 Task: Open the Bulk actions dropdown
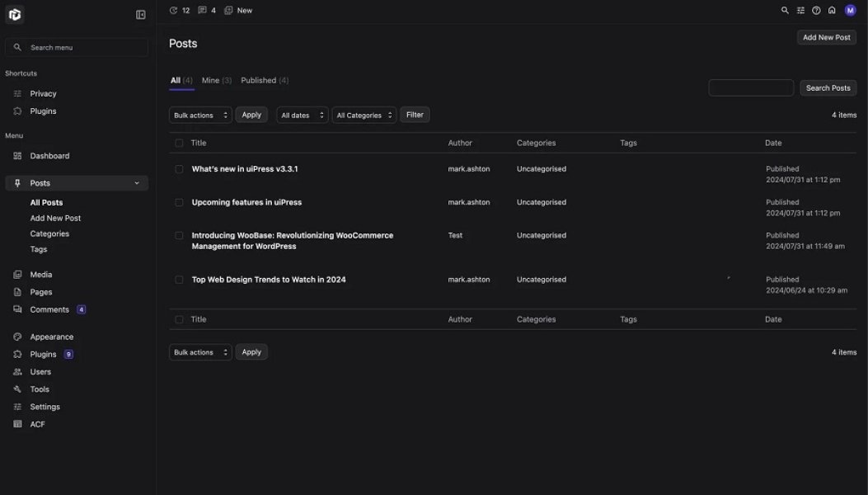[x=199, y=115]
